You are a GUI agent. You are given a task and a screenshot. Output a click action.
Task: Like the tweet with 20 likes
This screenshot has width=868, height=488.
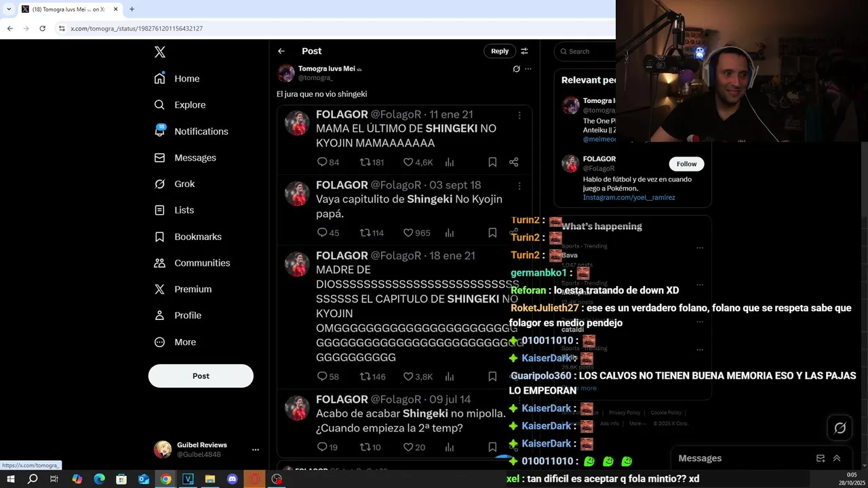coord(414,447)
